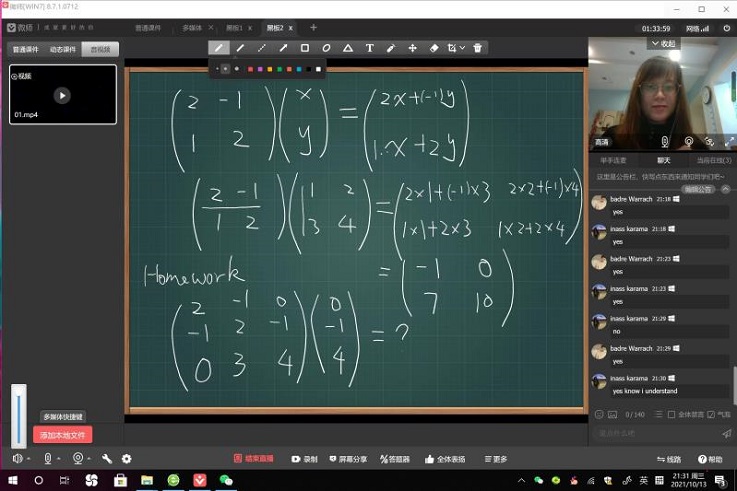This screenshot has height=491, width=737.
Task: Open the 举手语麦 tab
Action: click(613, 160)
